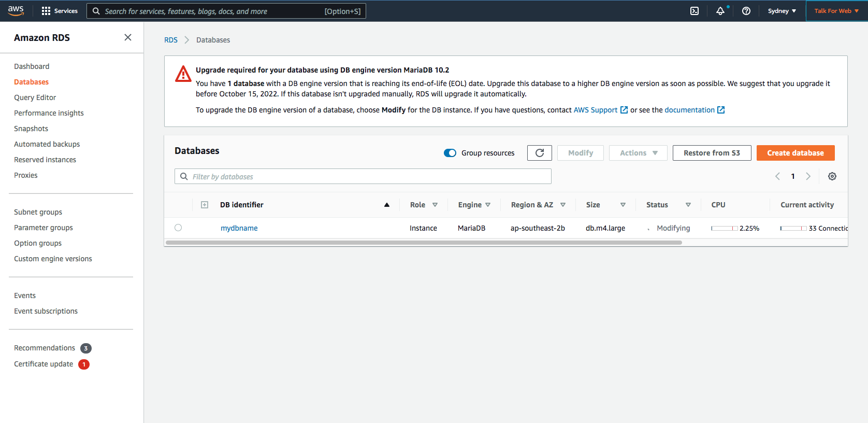Click the horizontal table scrollbar
The width and height of the screenshot is (868, 423).
tap(424, 242)
